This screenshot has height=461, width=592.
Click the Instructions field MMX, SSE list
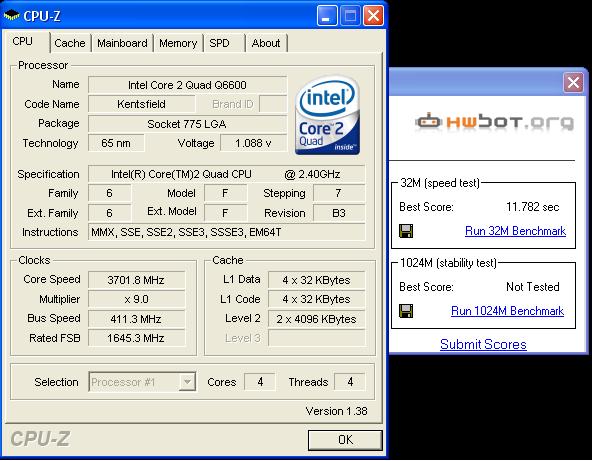[x=227, y=232]
